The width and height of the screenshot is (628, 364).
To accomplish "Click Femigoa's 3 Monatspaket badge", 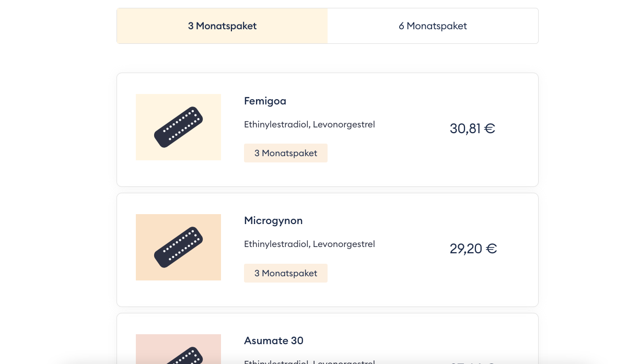I will pos(286,154).
